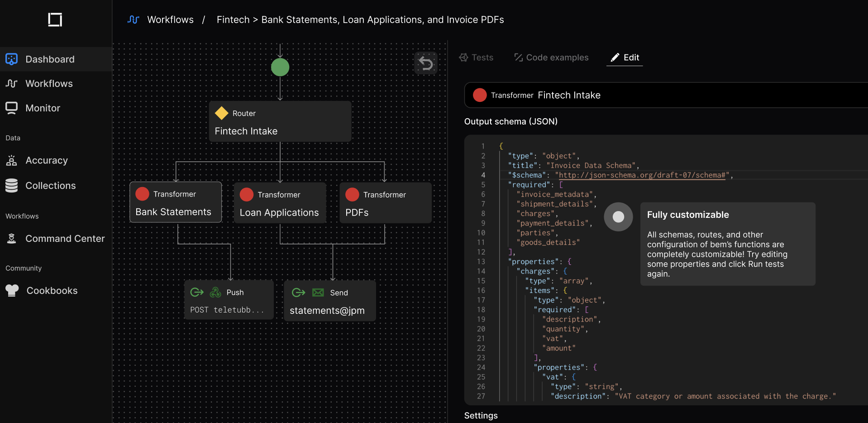The height and width of the screenshot is (423, 868).
Task: Select the Loan Applications transformer node
Action: (280, 202)
